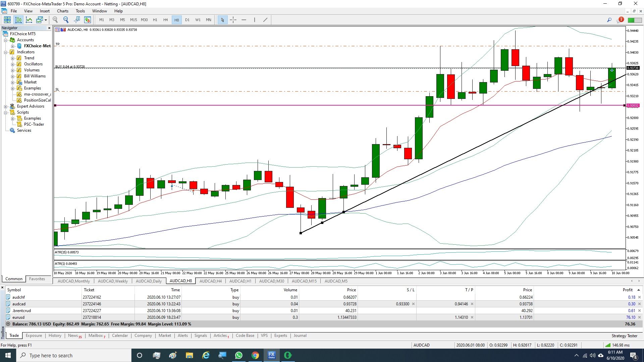This screenshot has height=362, width=644.
Task: Click the green connection status indicator
Action: (635, 20)
